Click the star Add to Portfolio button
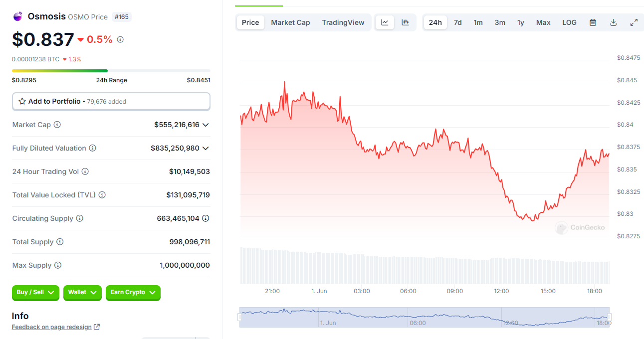 click(x=111, y=101)
